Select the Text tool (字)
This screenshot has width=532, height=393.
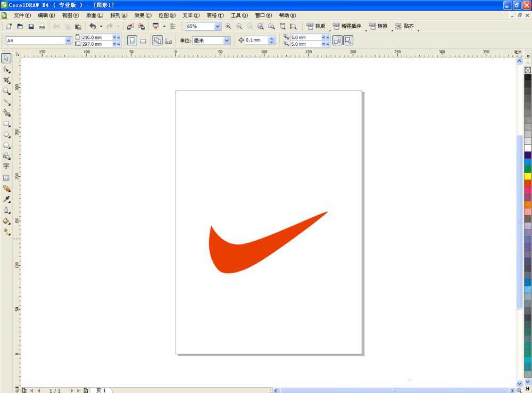pos(6,166)
